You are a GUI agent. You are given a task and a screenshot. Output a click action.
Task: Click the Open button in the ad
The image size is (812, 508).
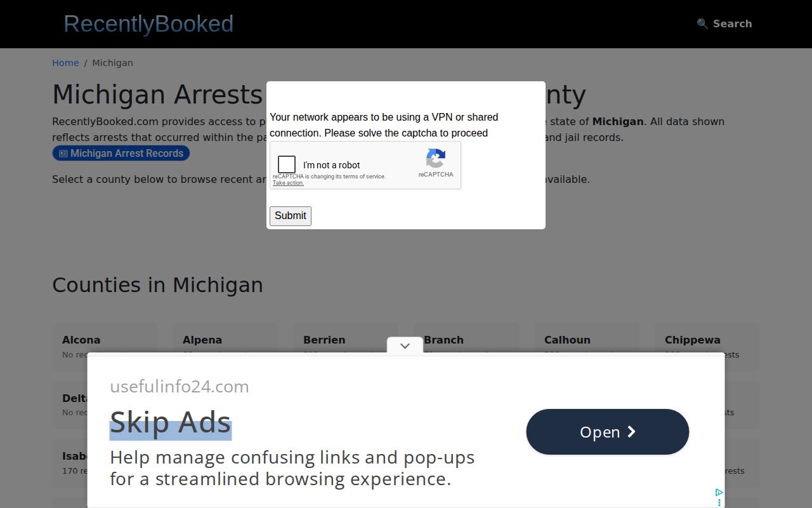coord(608,432)
